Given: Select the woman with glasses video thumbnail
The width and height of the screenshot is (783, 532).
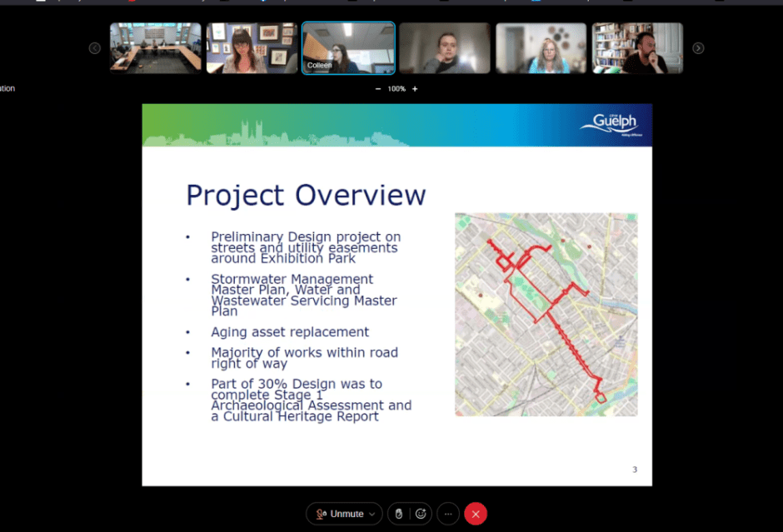Looking at the screenshot, I should (252, 48).
